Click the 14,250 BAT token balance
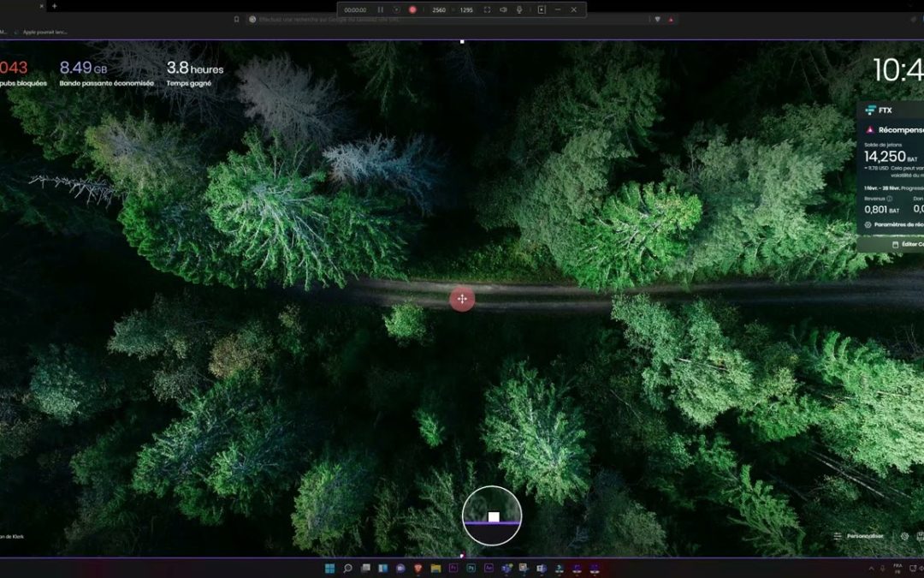This screenshot has height=578, width=924. [891, 157]
